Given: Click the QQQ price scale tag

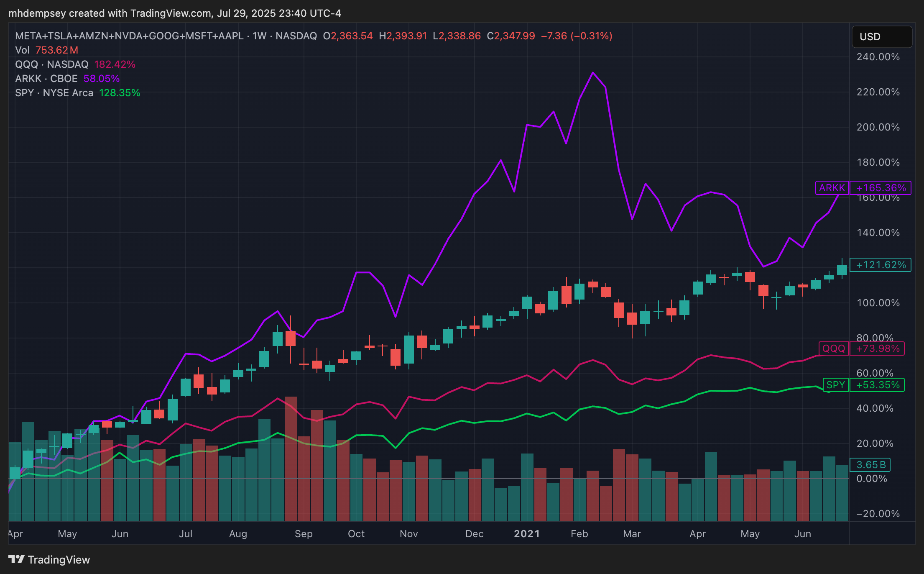Looking at the screenshot, I should 833,348.
